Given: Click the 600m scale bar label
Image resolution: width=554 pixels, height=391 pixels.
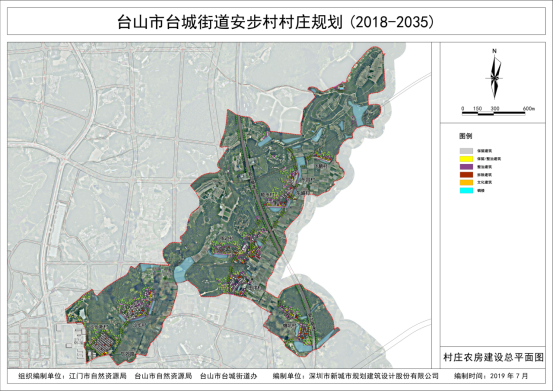Looking at the screenshot, I should pos(529,108).
